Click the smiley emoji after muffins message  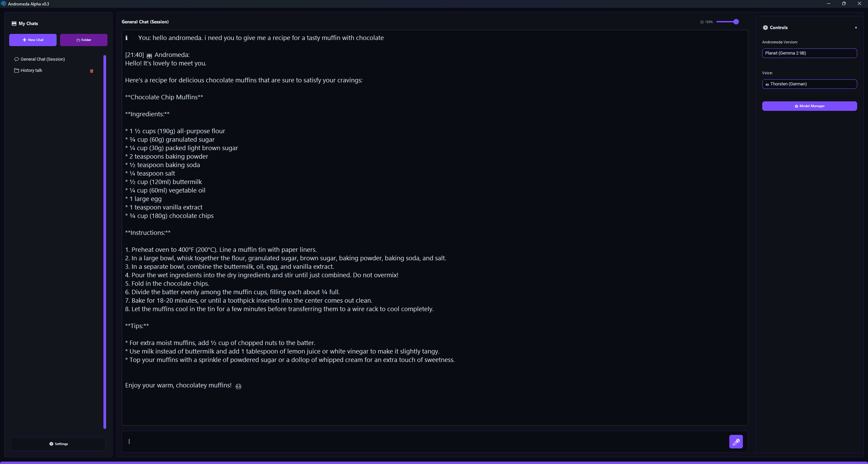pos(238,386)
